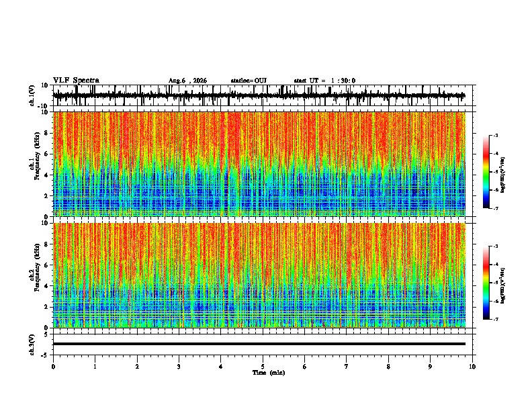
Task: Click time-axis tick label '0'
Action: [x=53, y=367]
